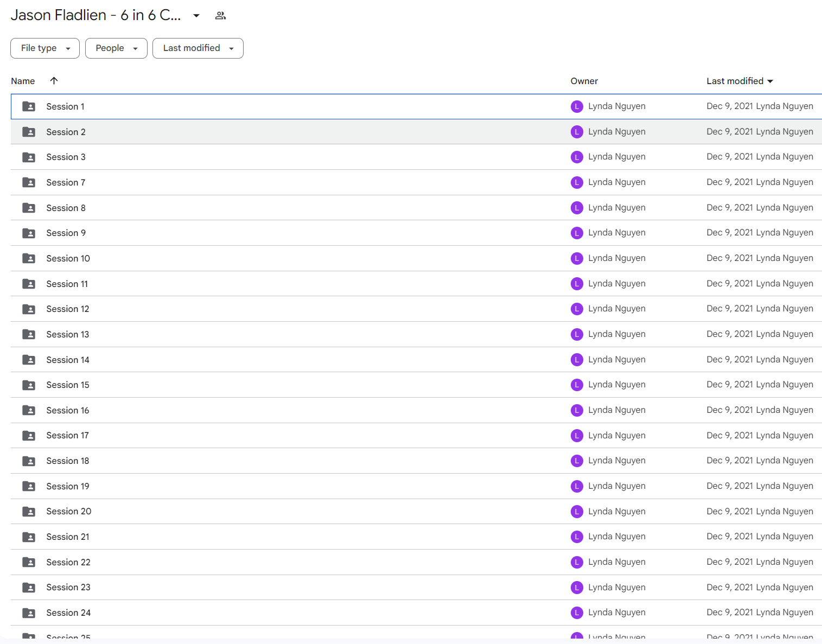Image resolution: width=822 pixels, height=644 pixels.
Task: Click the shared folder icon for Session 8
Action: pyautogui.click(x=29, y=208)
